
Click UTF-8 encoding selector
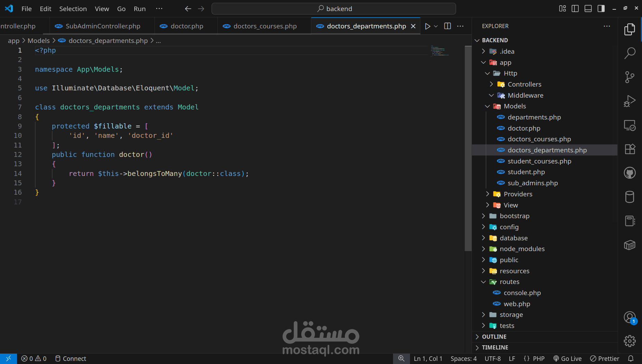point(492,358)
